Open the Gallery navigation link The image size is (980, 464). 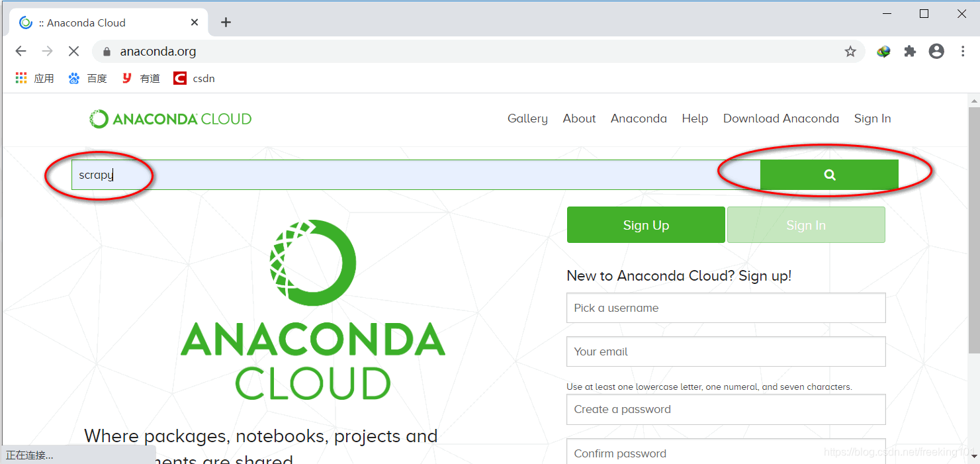point(527,118)
